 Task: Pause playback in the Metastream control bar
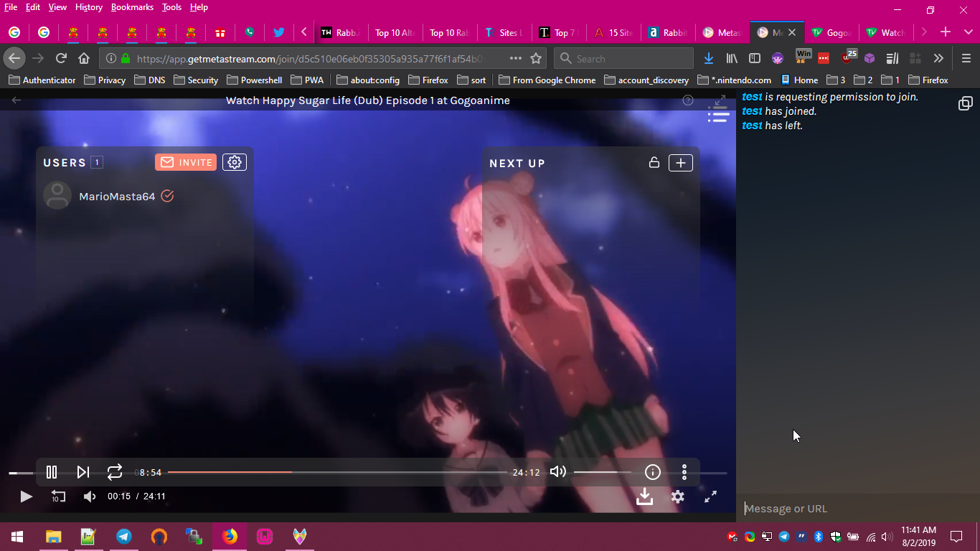pos(52,472)
